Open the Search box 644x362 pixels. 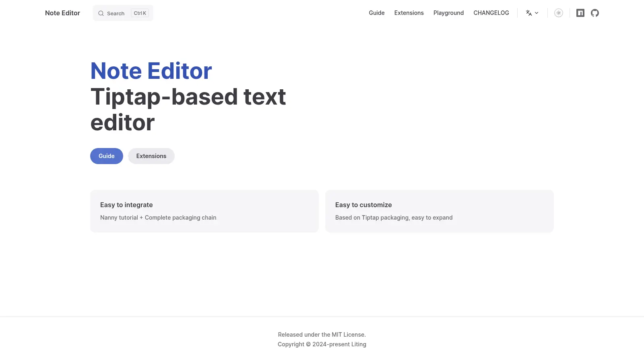click(123, 13)
